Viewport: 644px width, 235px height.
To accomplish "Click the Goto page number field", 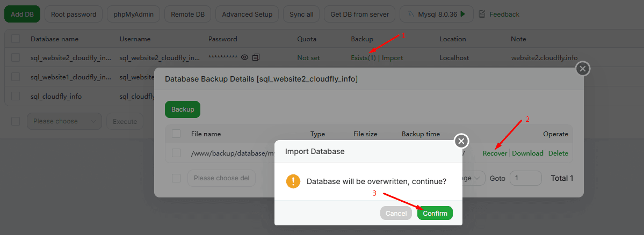I will [525, 178].
